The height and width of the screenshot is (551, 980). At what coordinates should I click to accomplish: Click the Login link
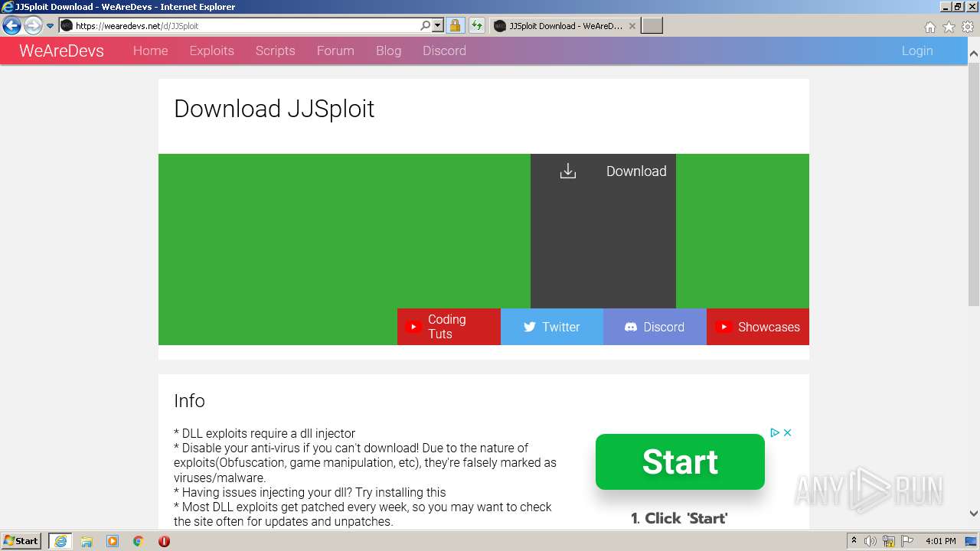917,51
